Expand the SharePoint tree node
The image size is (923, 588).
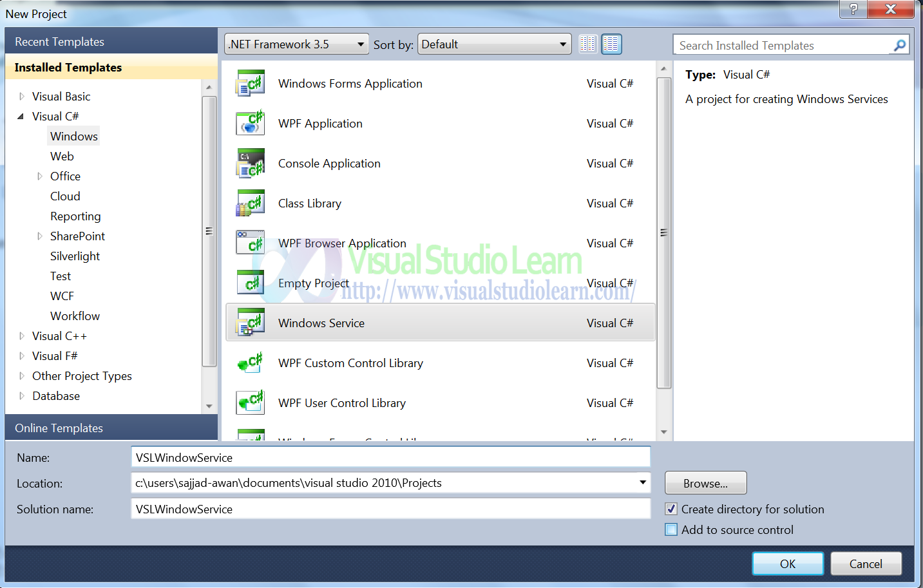[x=40, y=236]
